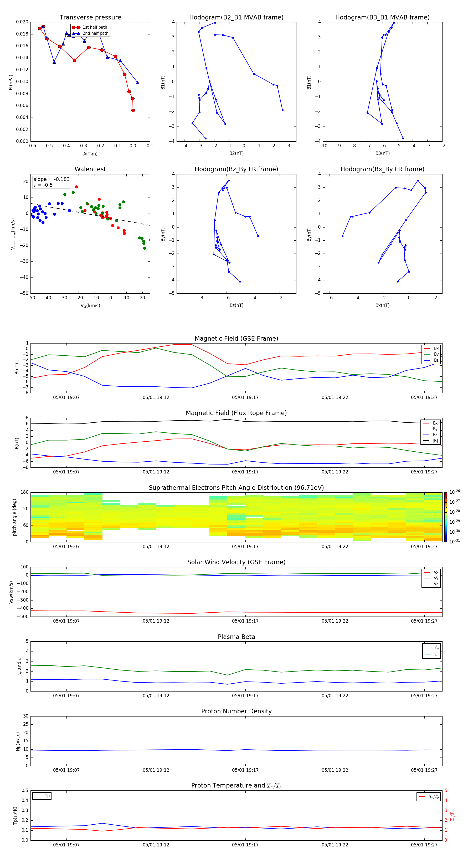Click the "A(T·m)" x-axis label
This screenshot has height=868, width=473.
pos(90,154)
